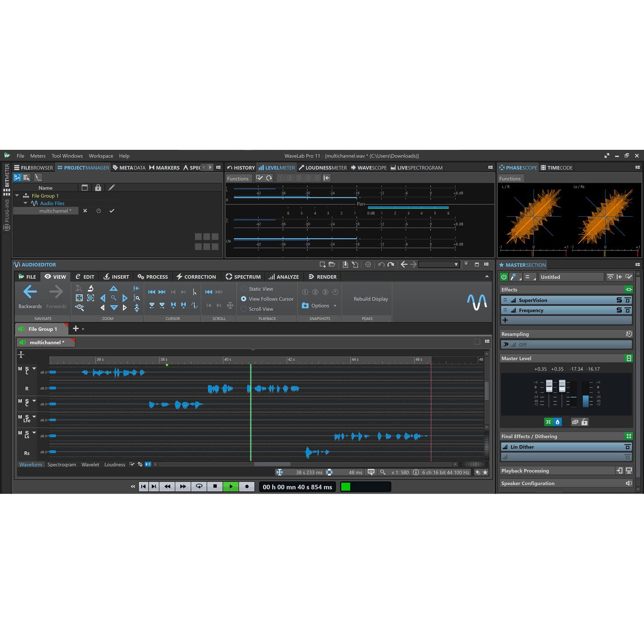The height and width of the screenshot is (644, 644).
Task: Click the record button in transport bar
Action: coord(246,486)
